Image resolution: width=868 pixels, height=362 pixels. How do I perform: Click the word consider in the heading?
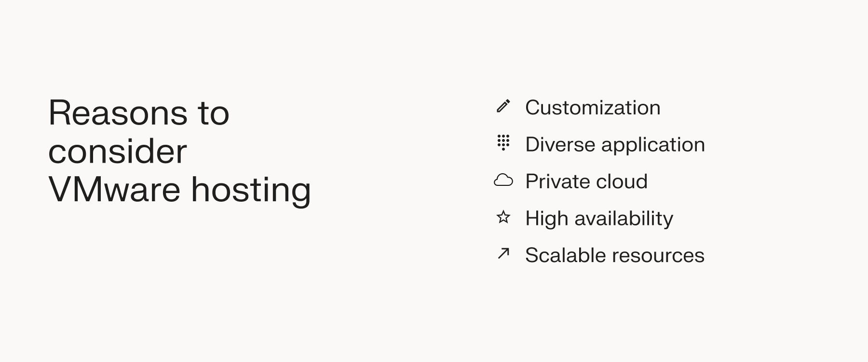tap(117, 152)
